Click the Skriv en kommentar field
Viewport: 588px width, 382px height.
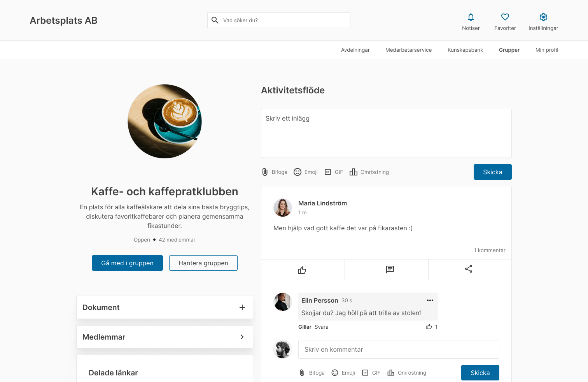(x=398, y=349)
